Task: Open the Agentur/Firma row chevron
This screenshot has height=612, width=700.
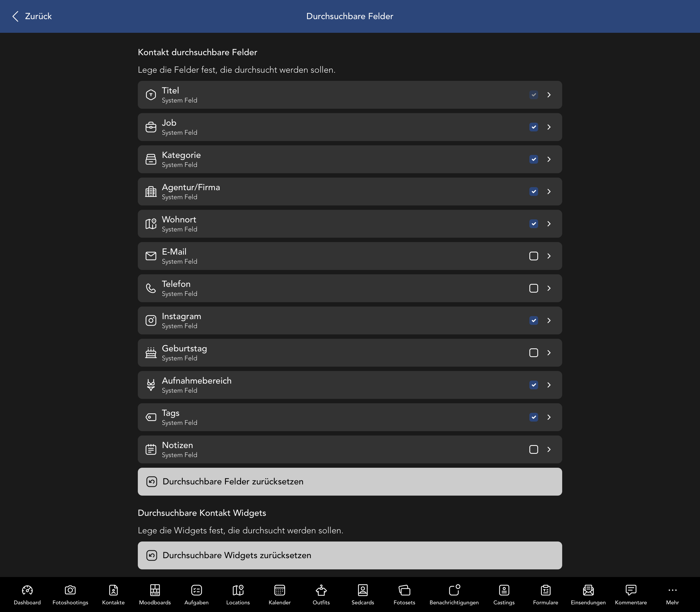Action: (x=549, y=192)
